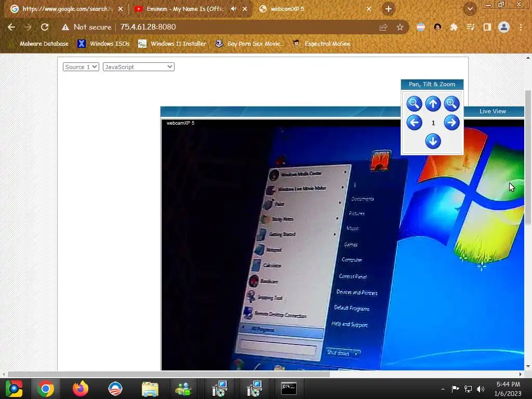Open Chrome from the taskbar
Screen dimensions: 532x399
(x=46, y=389)
